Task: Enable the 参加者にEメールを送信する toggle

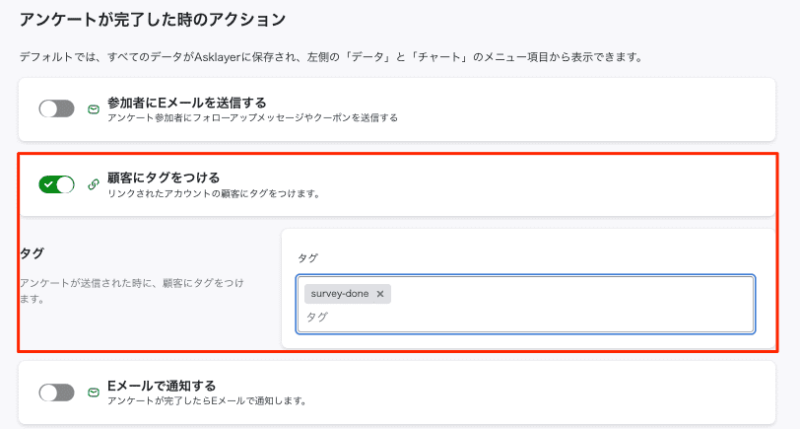Action: (x=57, y=109)
